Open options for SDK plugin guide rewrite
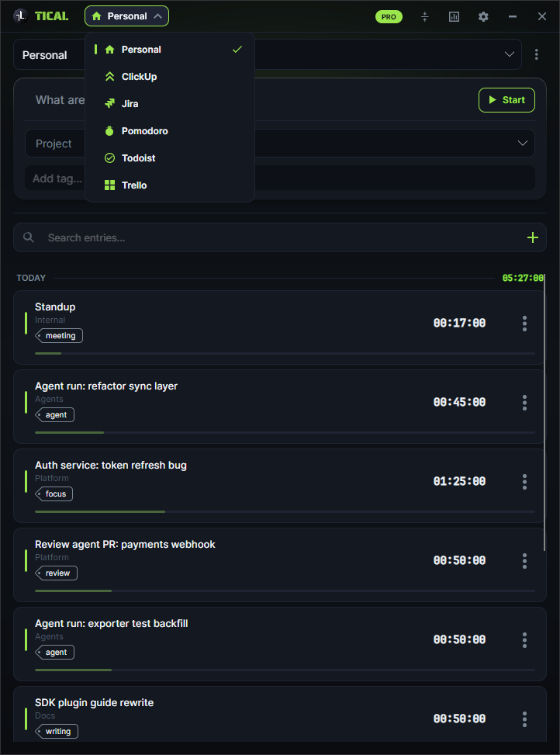560x755 pixels. [524, 719]
